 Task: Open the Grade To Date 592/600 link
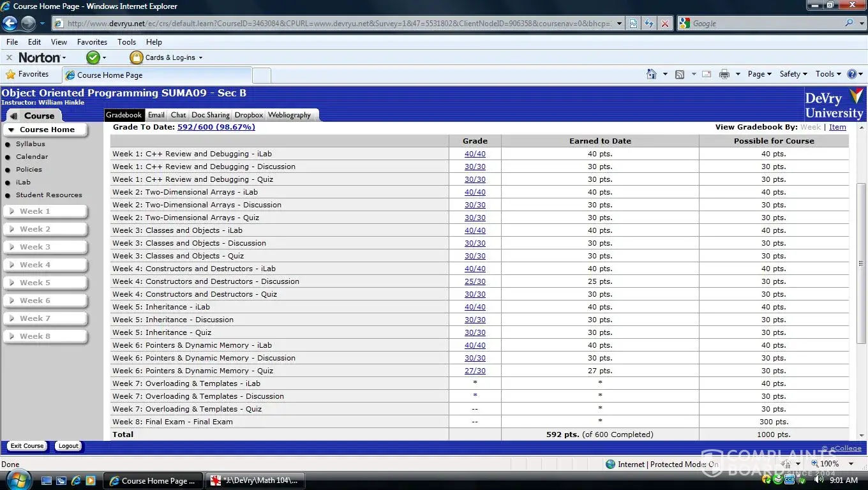[x=216, y=127]
